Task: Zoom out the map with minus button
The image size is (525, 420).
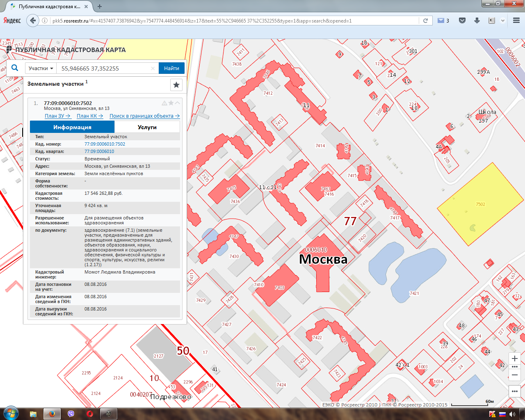Action: (x=515, y=375)
